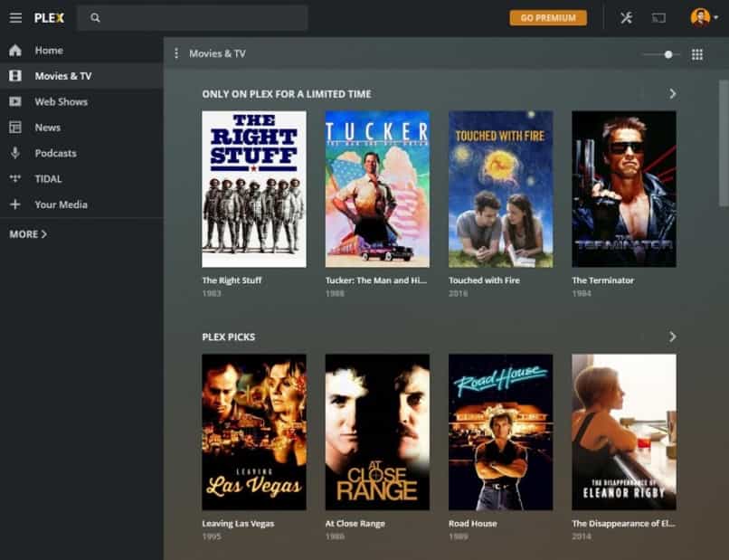This screenshot has height=560, width=729.
Task: Click 'The Terminator' title link
Action: click(x=602, y=280)
